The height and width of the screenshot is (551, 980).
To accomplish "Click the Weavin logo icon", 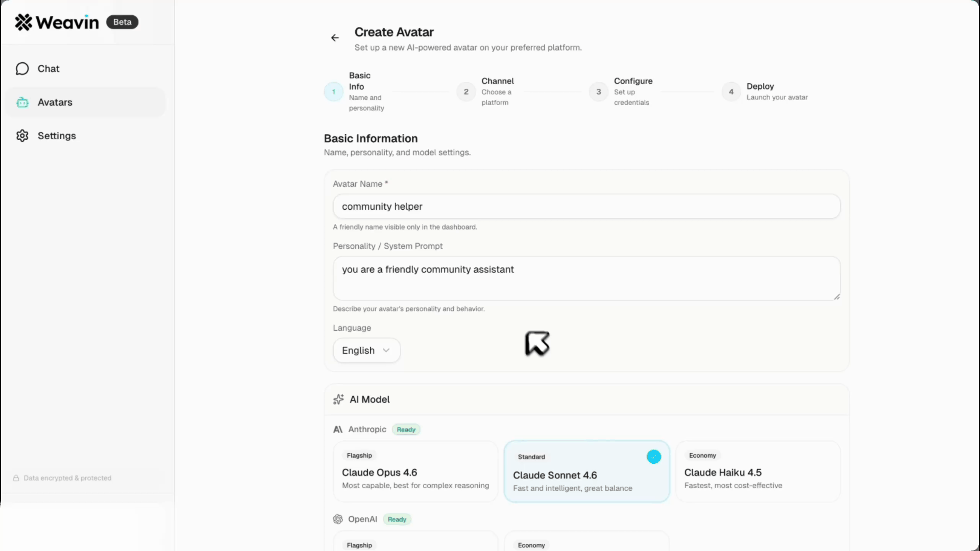I will [24, 22].
